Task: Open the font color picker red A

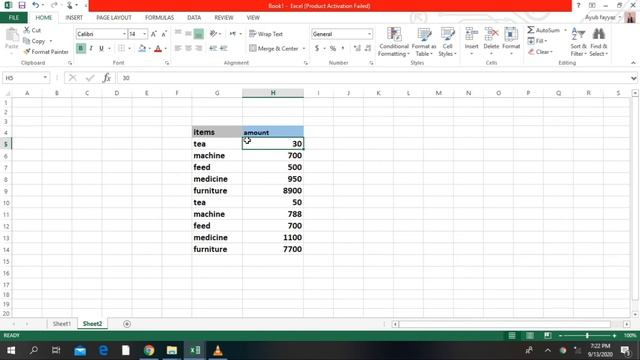Action: click(158, 49)
